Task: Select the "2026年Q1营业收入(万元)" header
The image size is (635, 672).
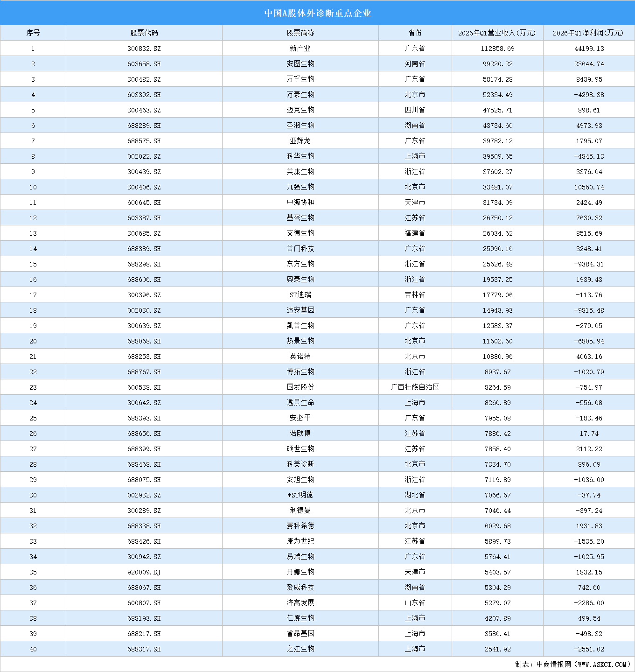Action: tap(497, 33)
